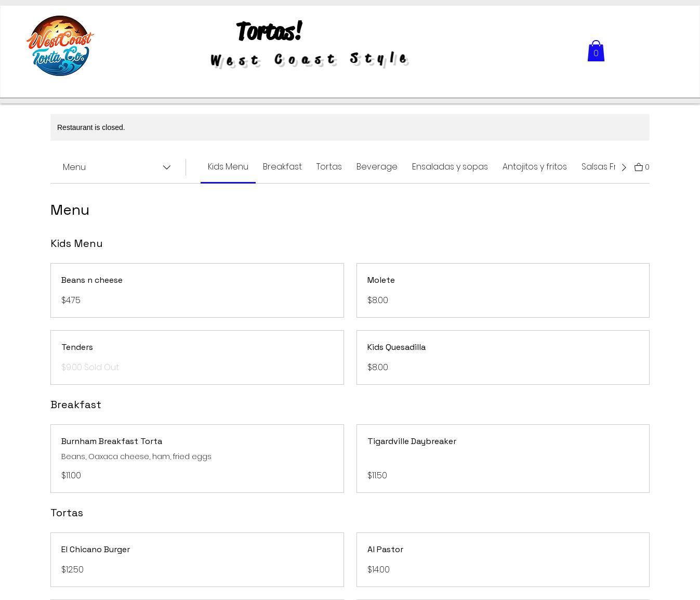The height and width of the screenshot is (600, 700).
Task: Open the Beverage tab
Action: [377, 167]
